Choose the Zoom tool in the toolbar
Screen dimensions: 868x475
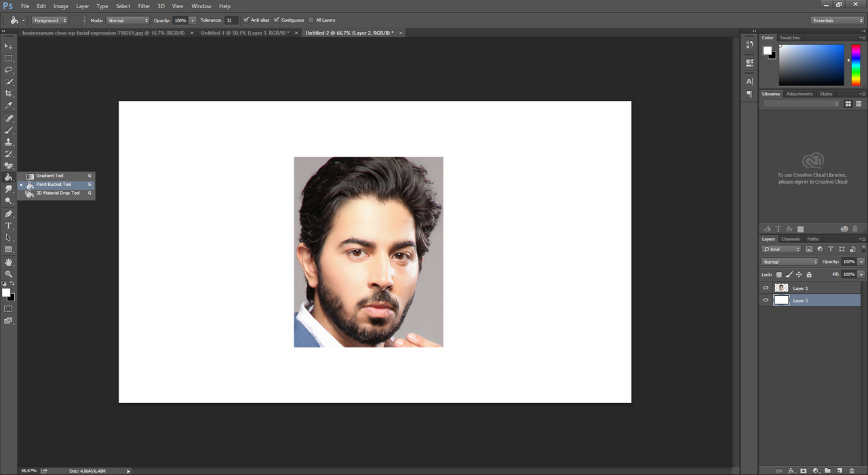click(x=9, y=274)
